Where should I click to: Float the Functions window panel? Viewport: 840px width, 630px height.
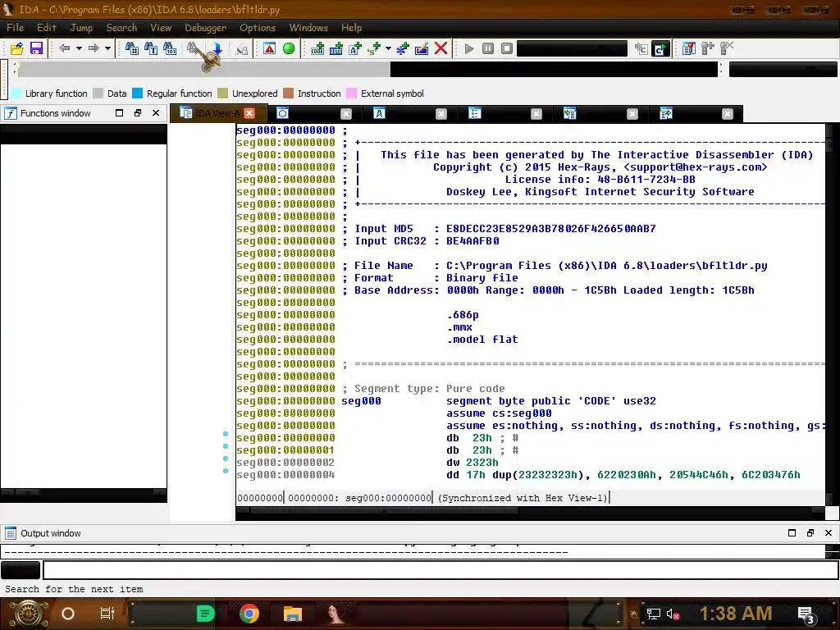[138, 113]
